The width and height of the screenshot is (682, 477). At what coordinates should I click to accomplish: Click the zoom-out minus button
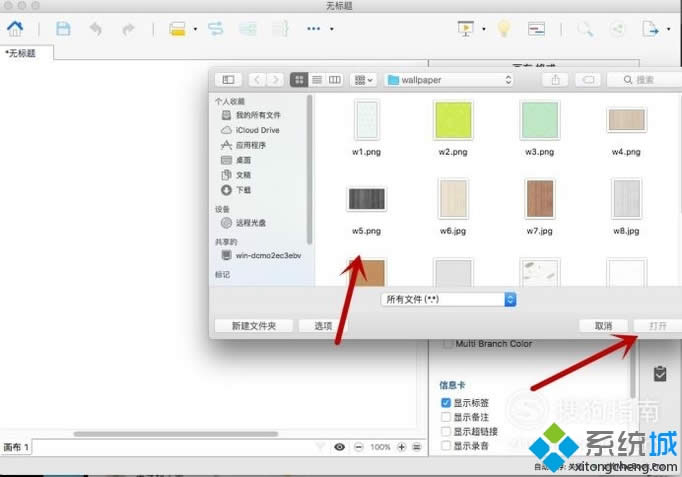point(358,447)
